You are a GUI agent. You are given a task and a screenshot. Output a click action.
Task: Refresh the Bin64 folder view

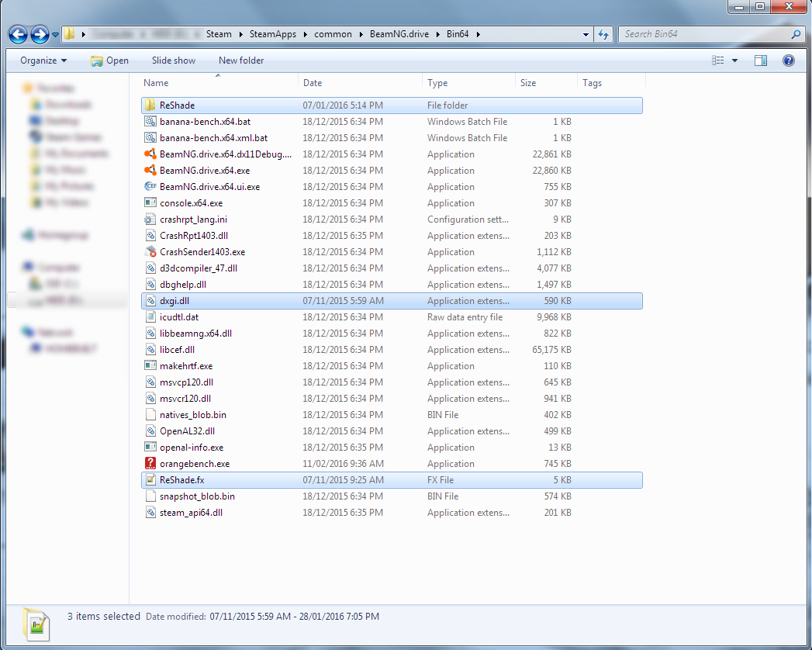[x=603, y=34]
